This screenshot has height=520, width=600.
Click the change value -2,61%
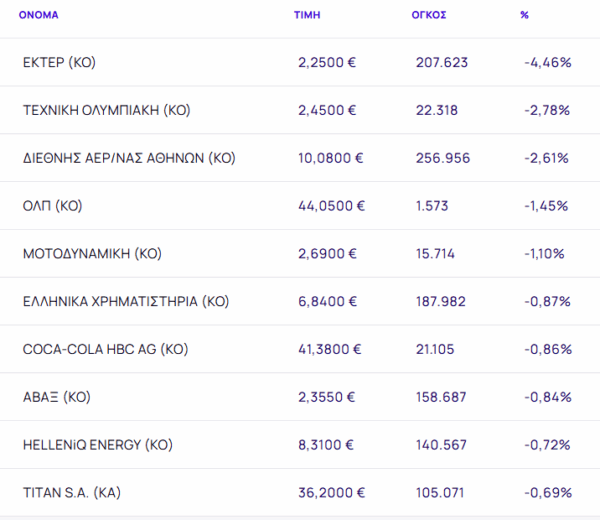tap(546, 158)
